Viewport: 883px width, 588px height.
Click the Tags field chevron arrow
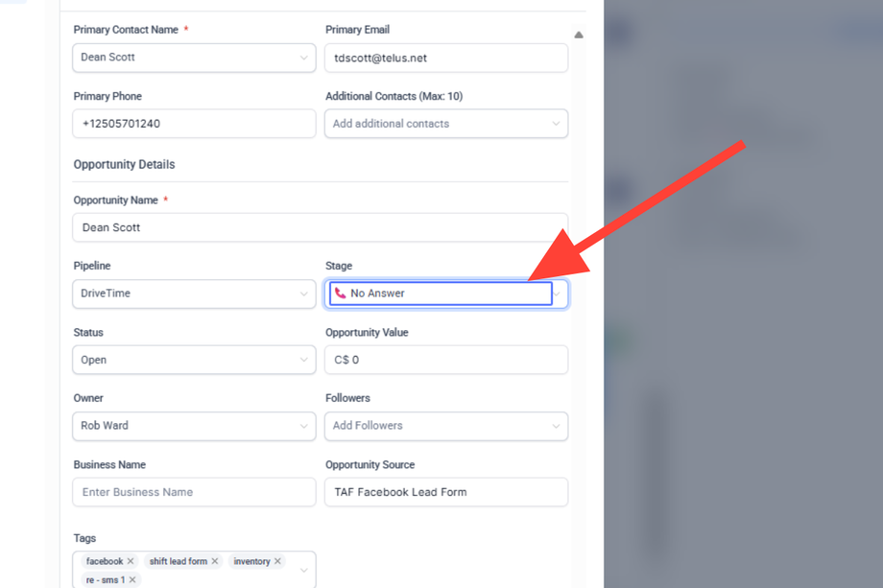pos(303,570)
